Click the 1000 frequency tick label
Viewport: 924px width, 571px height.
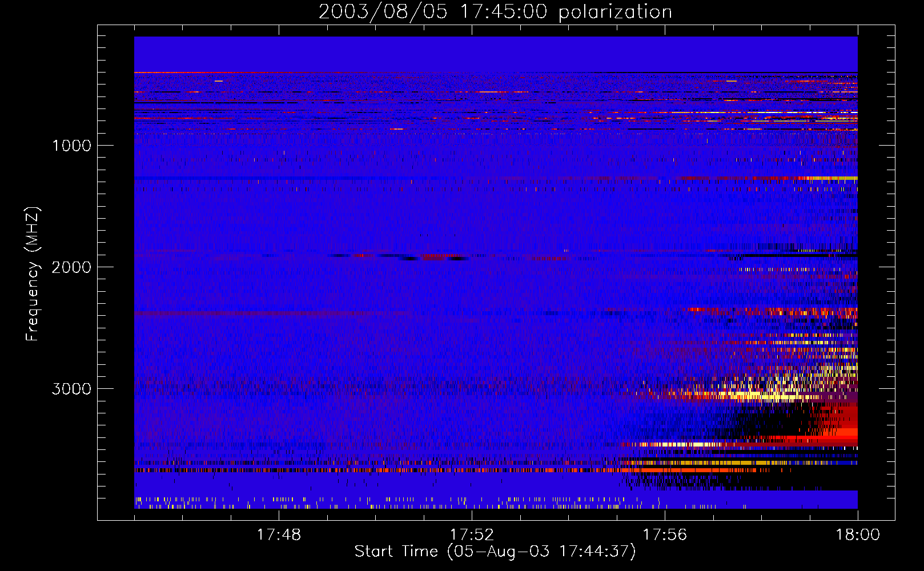point(71,146)
